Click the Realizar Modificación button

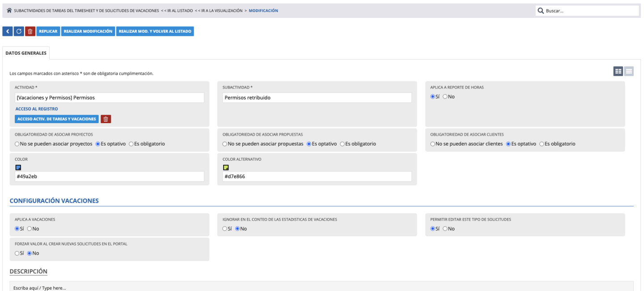(88, 31)
